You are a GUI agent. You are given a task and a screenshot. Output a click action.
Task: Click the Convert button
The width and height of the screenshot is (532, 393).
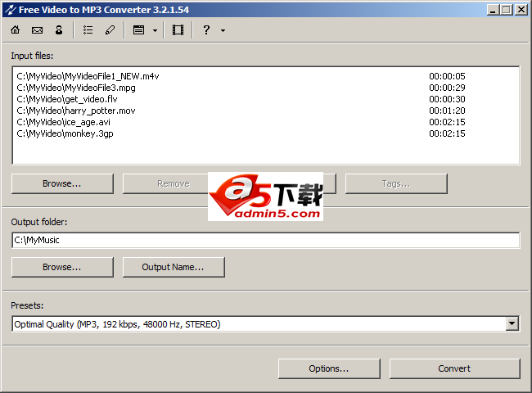click(x=454, y=368)
